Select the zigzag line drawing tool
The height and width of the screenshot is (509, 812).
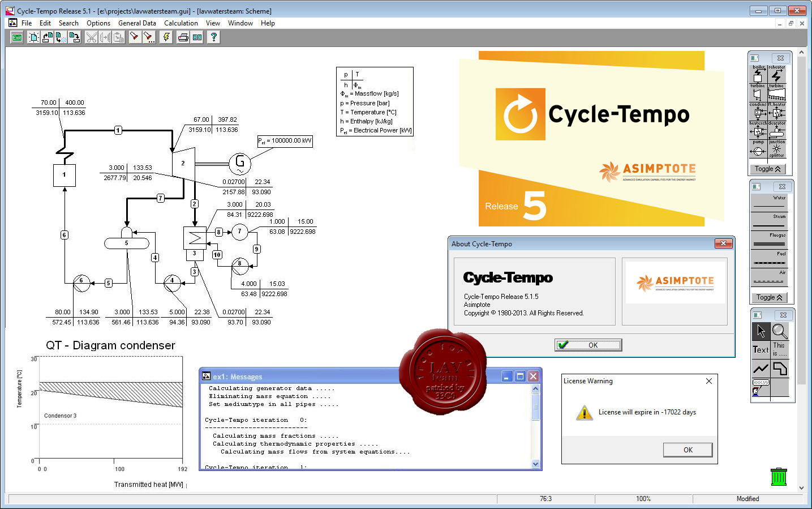tap(761, 369)
